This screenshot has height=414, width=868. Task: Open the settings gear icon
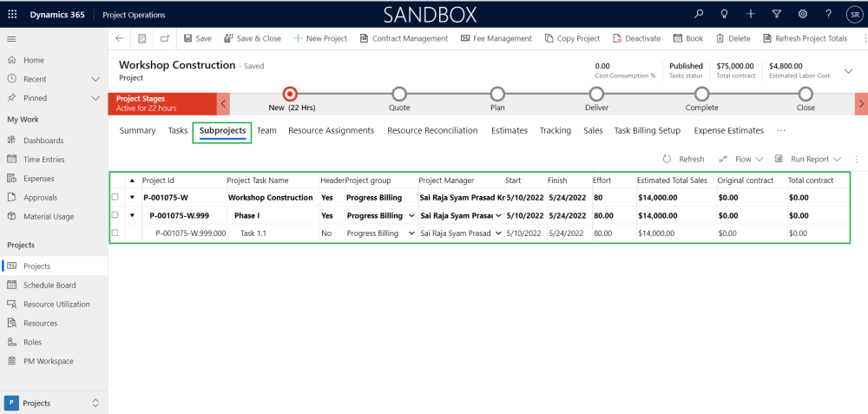[x=802, y=15]
